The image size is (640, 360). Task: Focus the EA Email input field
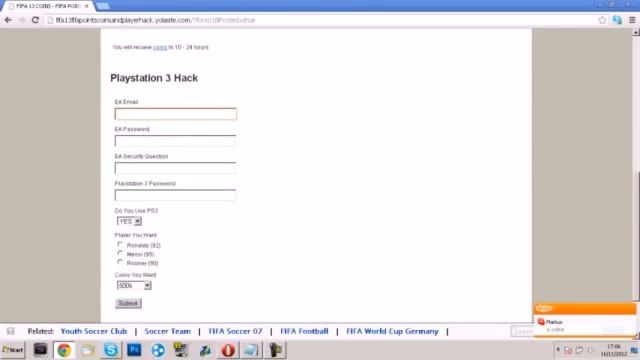coord(176,114)
